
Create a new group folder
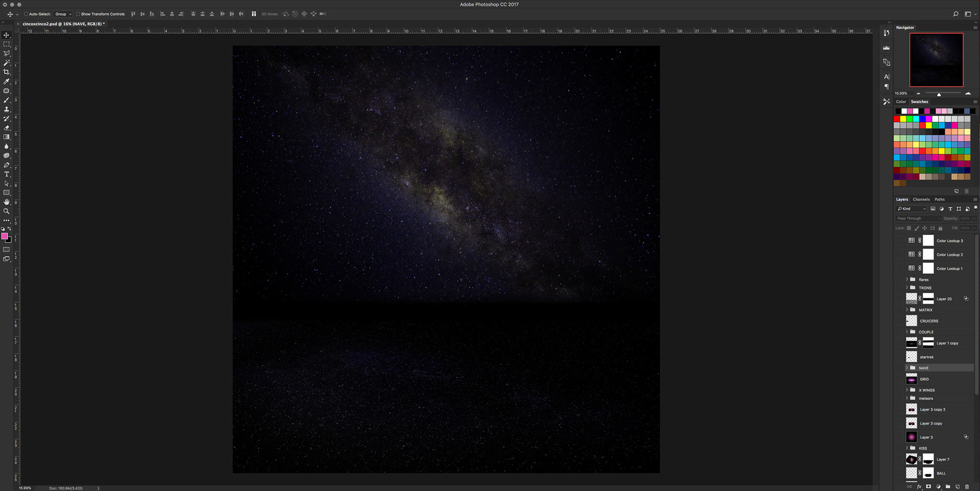pyautogui.click(x=948, y=487)
